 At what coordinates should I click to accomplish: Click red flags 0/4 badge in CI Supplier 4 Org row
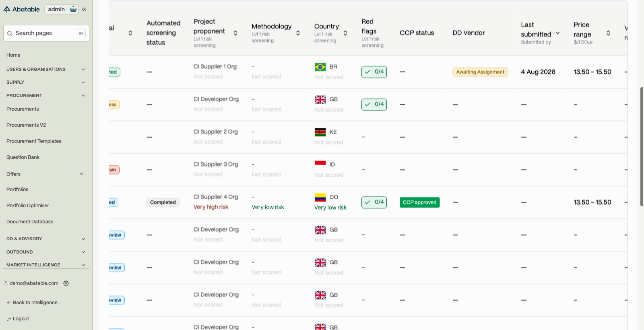coord(374,202)
